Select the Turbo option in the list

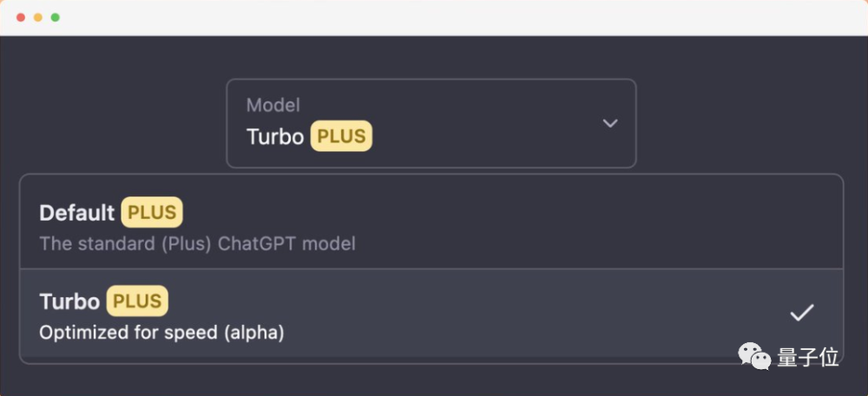[69, 301]
